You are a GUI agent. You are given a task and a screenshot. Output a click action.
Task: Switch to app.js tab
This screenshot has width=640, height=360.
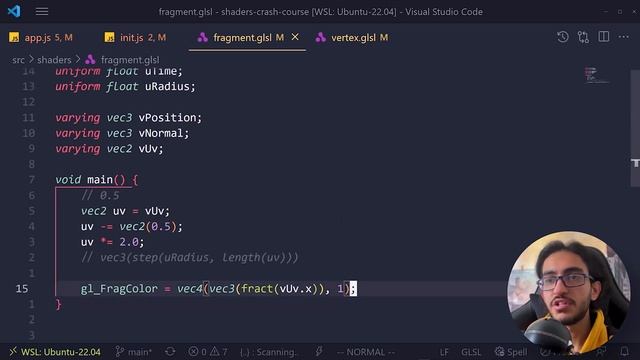(x=41, y=38)
